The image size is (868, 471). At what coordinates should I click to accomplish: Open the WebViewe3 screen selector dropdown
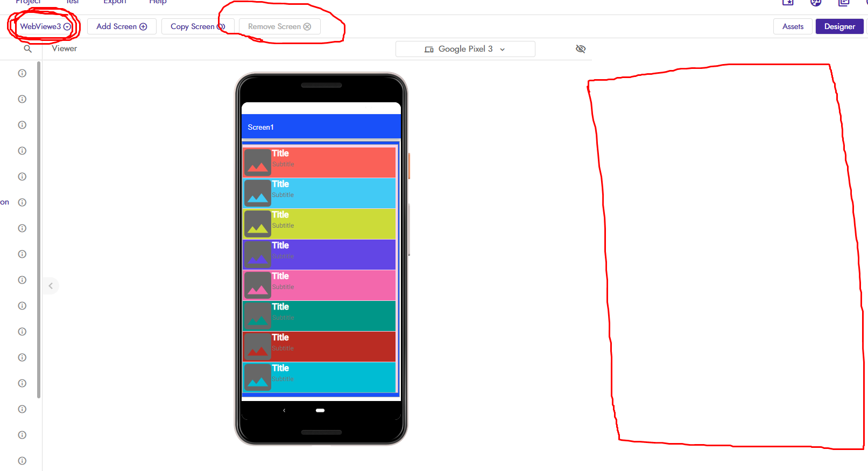tap(45, 26)
